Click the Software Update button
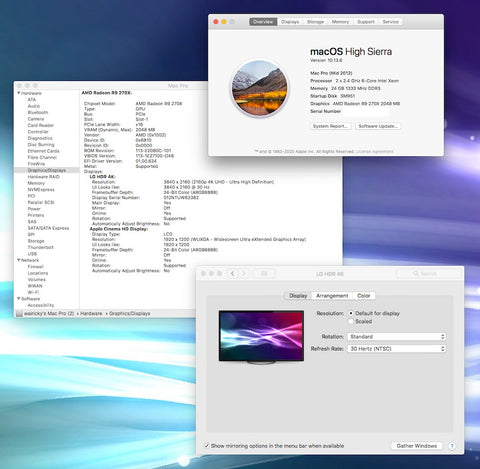480x469 pixels. pos(378,126)
